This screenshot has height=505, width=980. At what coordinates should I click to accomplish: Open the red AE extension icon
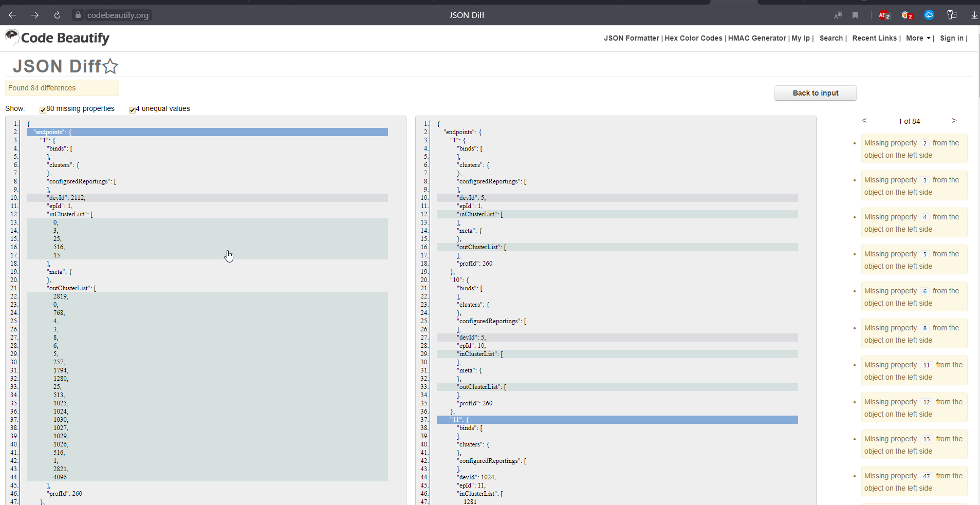(x=884, y=15)
